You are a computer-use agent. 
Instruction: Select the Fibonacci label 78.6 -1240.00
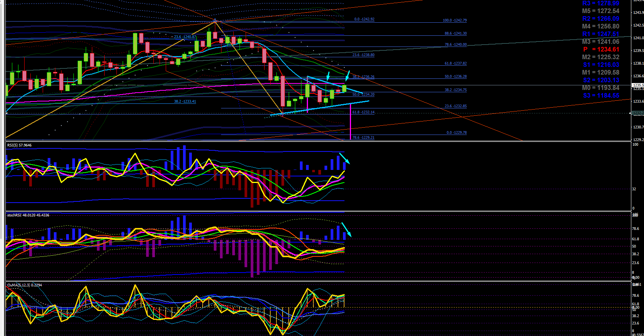(x=456, y=45)
